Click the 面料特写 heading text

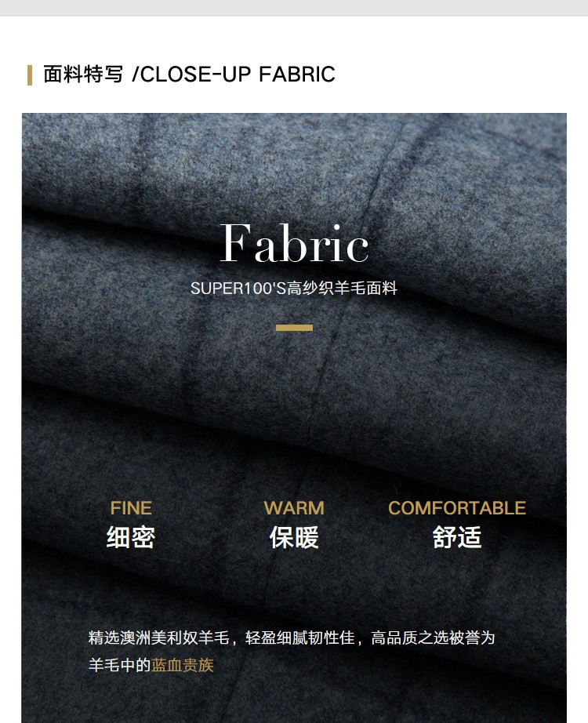tap(83, 74)
